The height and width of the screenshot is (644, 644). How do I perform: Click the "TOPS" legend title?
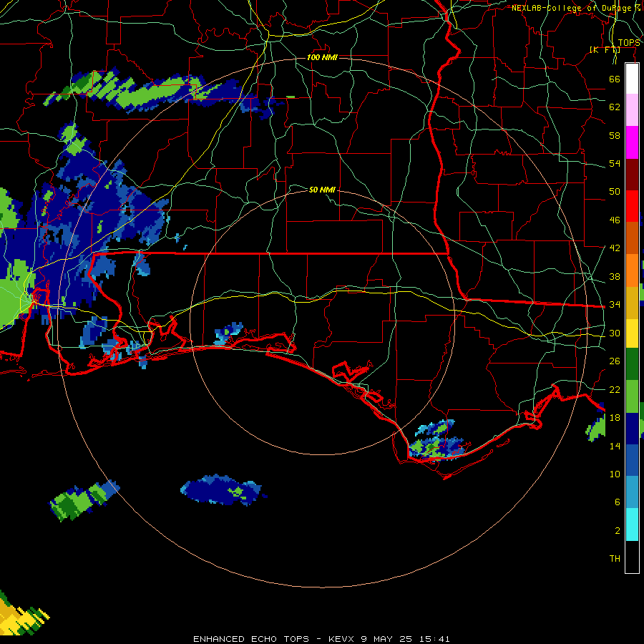(x=629, y=43)
